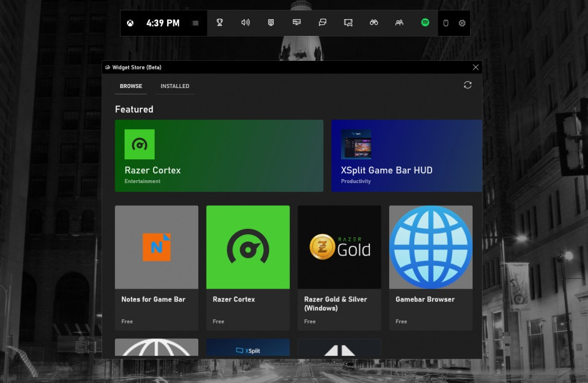Open the XSplit tile in bottom row
The height and width of the screenshot is (383, 588).
[248, 348]
